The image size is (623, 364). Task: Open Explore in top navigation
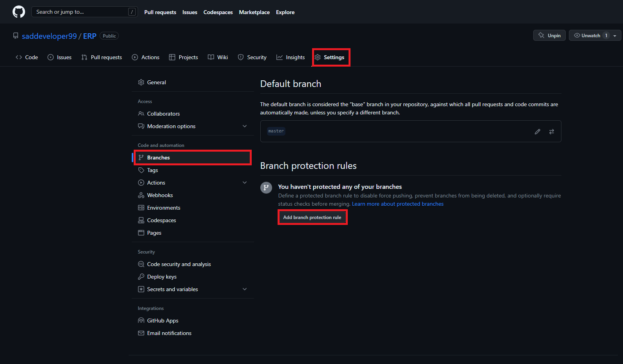point(285,12)
